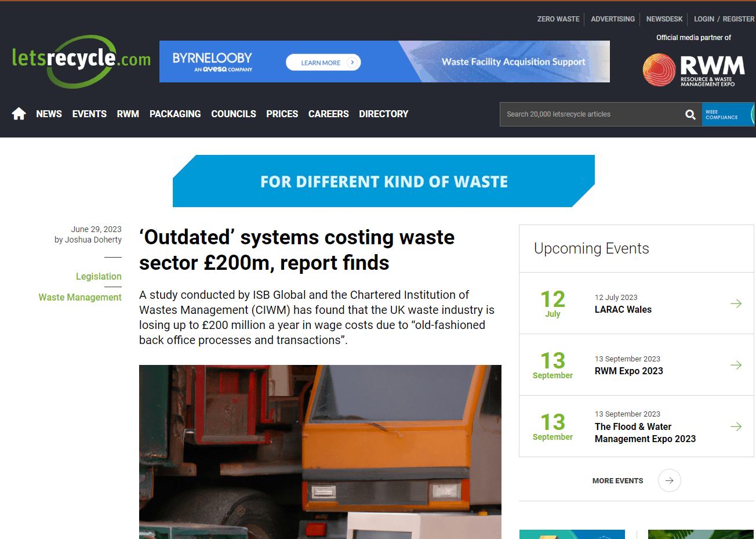Click the WEEE Compliance banner
Image resolution: width=756 pixels, height=539 pixels.
tap(729, 114)
